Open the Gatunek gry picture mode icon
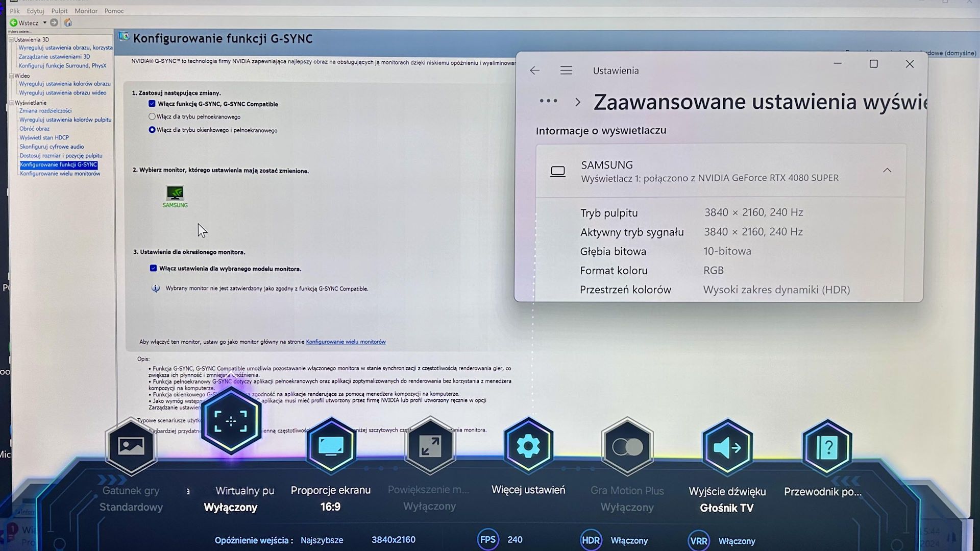 click(x=131, y=446)
